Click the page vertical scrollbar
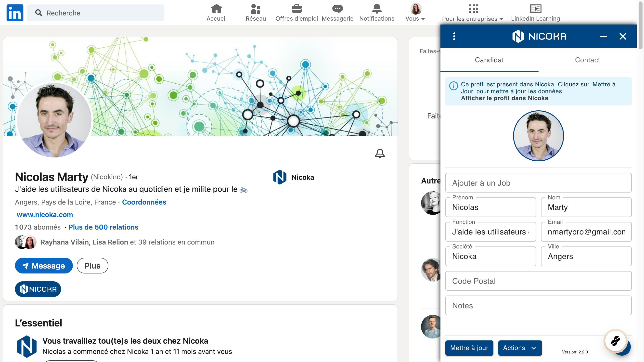 pos(641,25)
